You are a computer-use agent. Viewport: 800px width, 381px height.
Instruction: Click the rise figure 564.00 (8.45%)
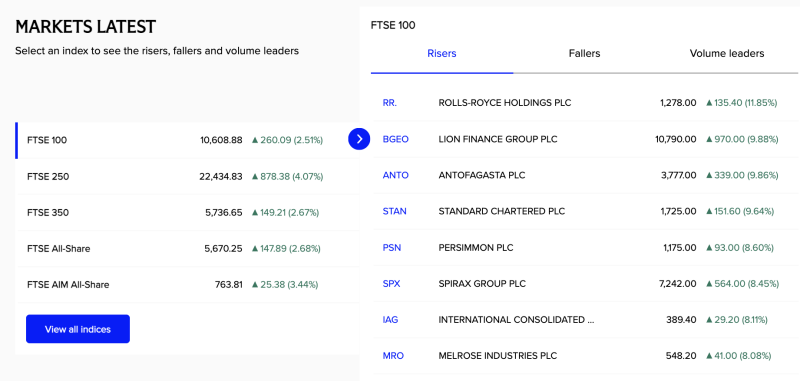click(742, 284)
